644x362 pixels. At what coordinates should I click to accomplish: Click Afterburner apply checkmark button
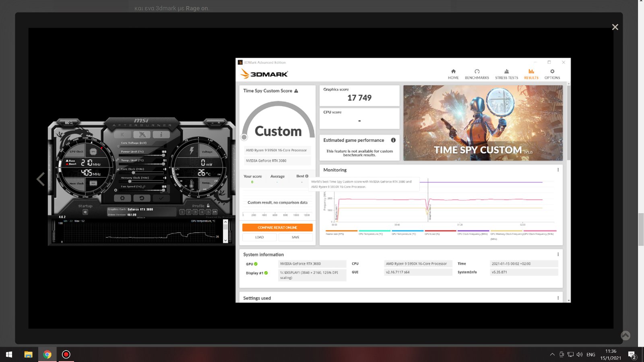161,198
